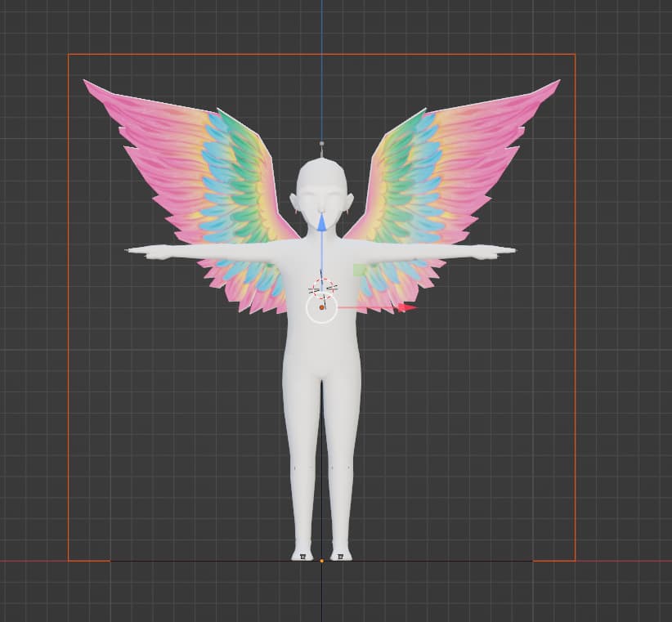Click the green plane handle of the gizmo
Image resolution: width=672 pixels, height=622 pixels.
click(x=359, y=270)
